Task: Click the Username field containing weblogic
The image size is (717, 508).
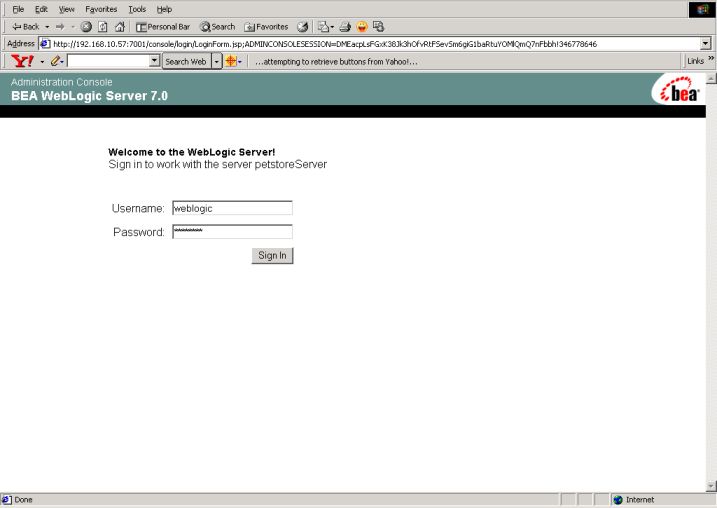Action: pyautogui.click(x=232, y=208)
